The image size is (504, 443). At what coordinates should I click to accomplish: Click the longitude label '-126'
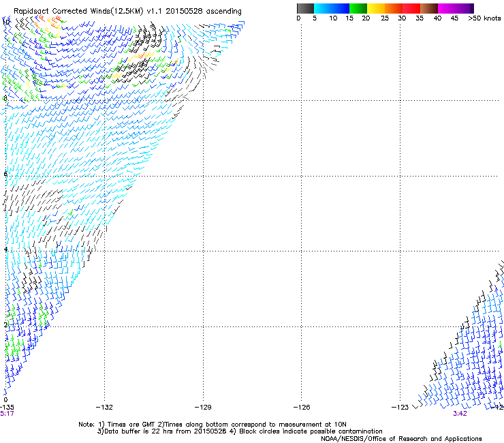(x=302, y=408)
